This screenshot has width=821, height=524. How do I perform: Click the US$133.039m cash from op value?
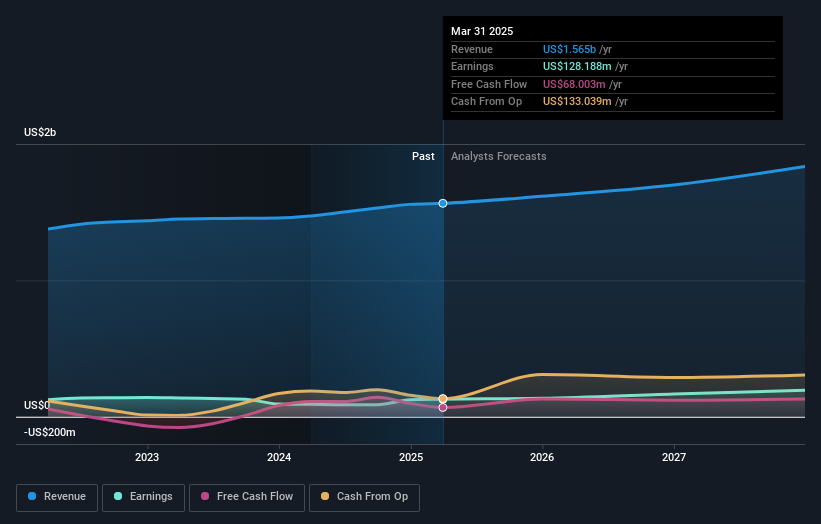click(x=577, y=102)
